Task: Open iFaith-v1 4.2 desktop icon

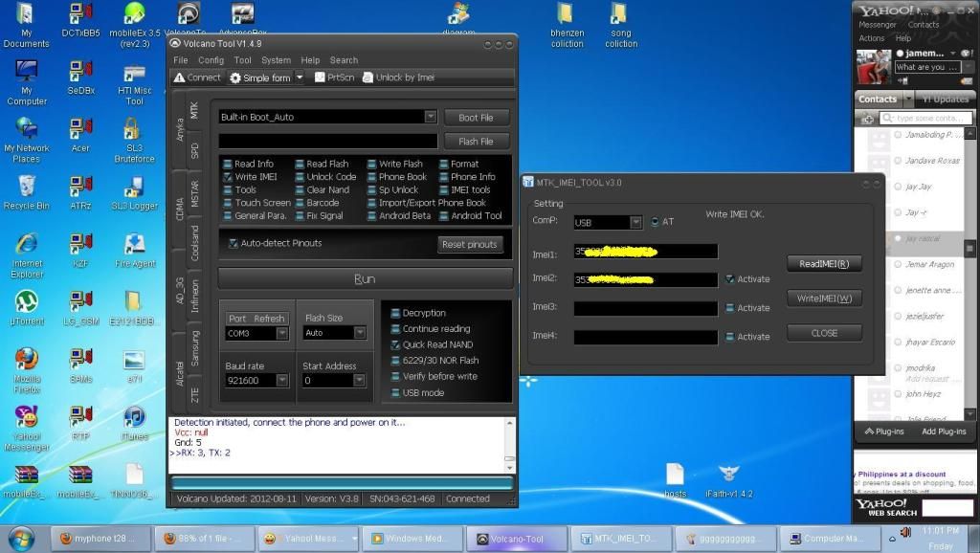Action: point(728,480)
